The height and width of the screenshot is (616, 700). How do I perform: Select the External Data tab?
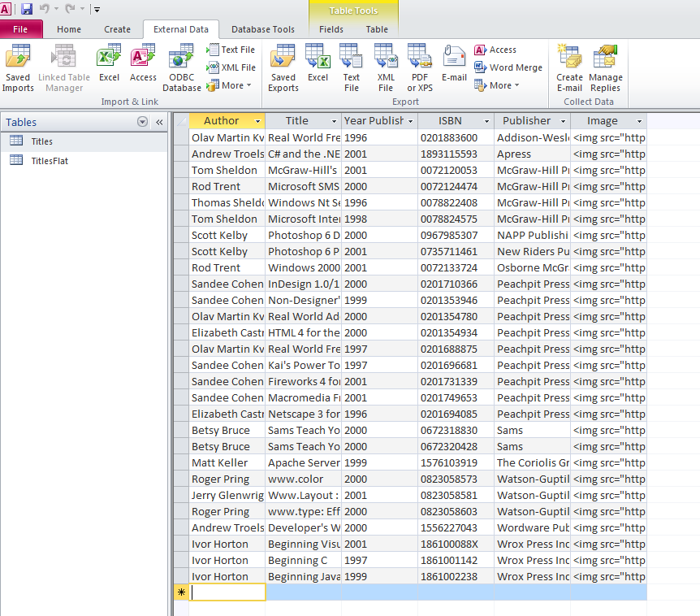181,29
